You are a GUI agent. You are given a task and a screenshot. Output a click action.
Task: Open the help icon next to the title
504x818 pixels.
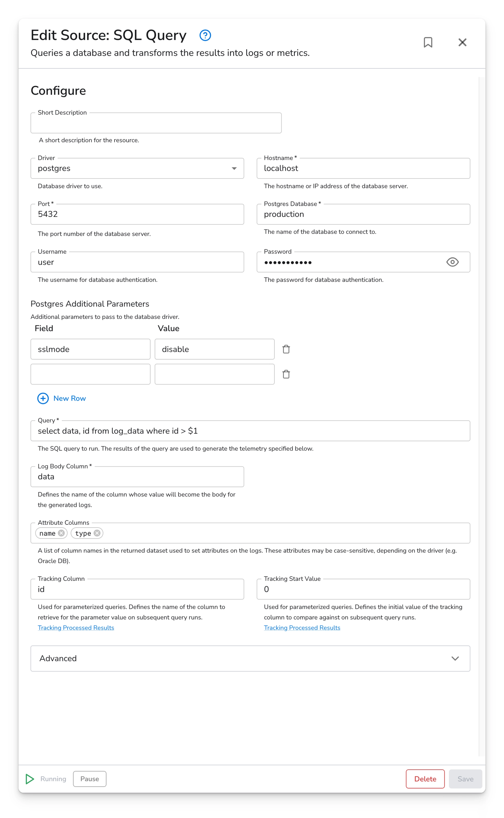[205, 35]
